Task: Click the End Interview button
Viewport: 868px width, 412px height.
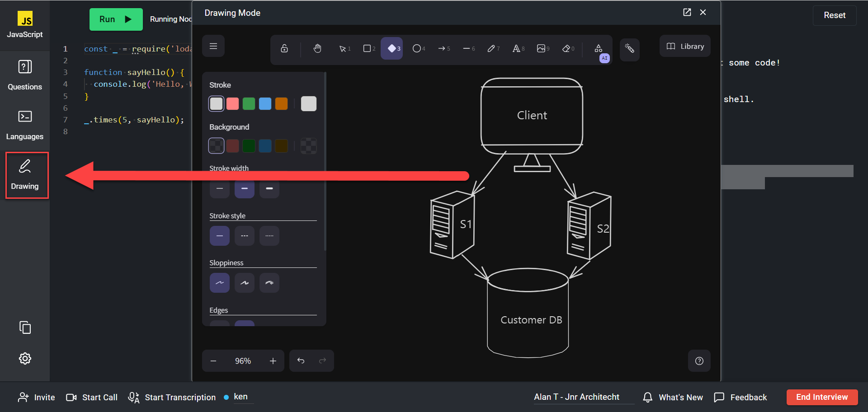Action: 822,397
